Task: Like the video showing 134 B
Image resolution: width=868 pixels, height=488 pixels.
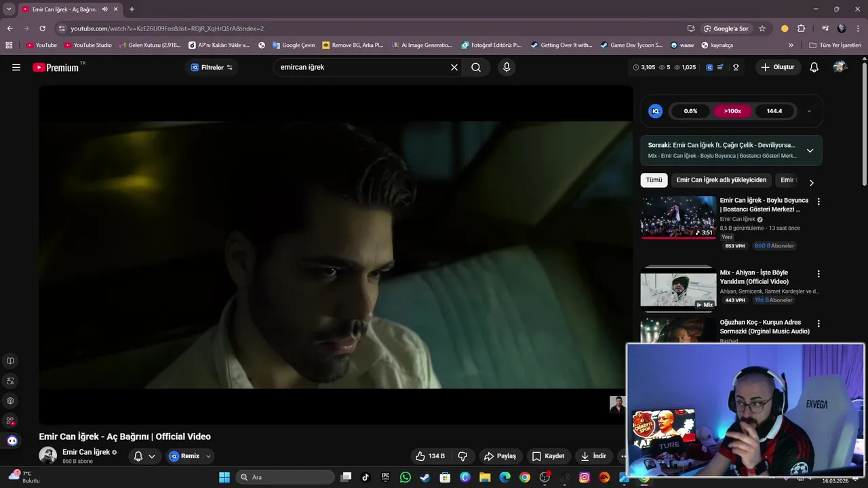Action: [431, 456]
